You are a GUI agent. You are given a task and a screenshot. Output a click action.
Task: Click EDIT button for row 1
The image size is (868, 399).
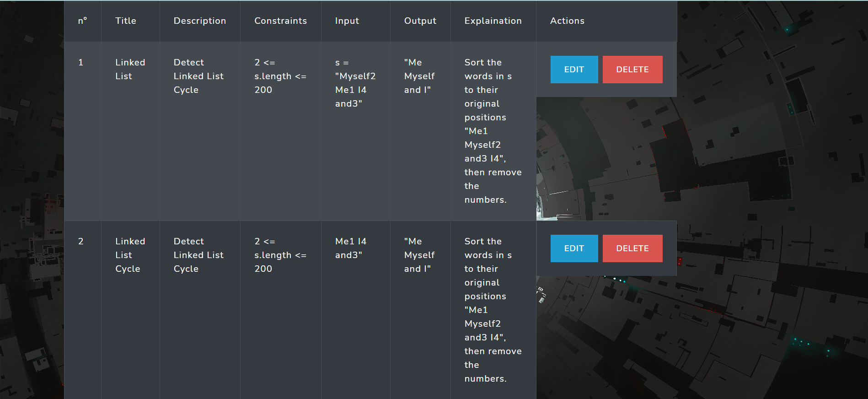(574, 70)
